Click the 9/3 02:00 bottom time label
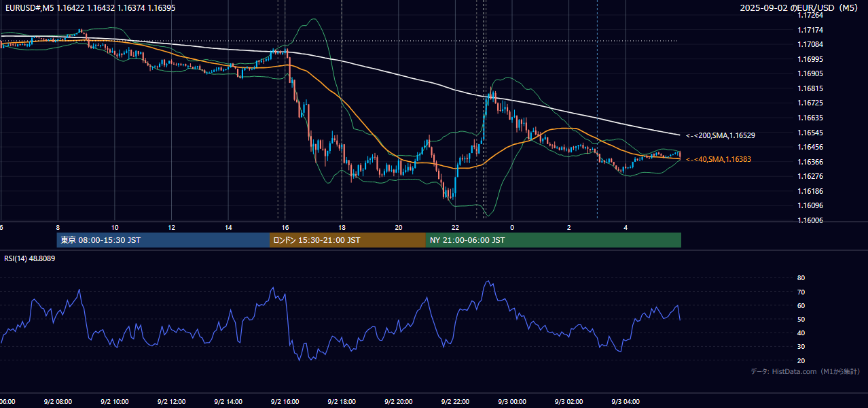Viewport: 868px width, 408px height. pos(569,402)
